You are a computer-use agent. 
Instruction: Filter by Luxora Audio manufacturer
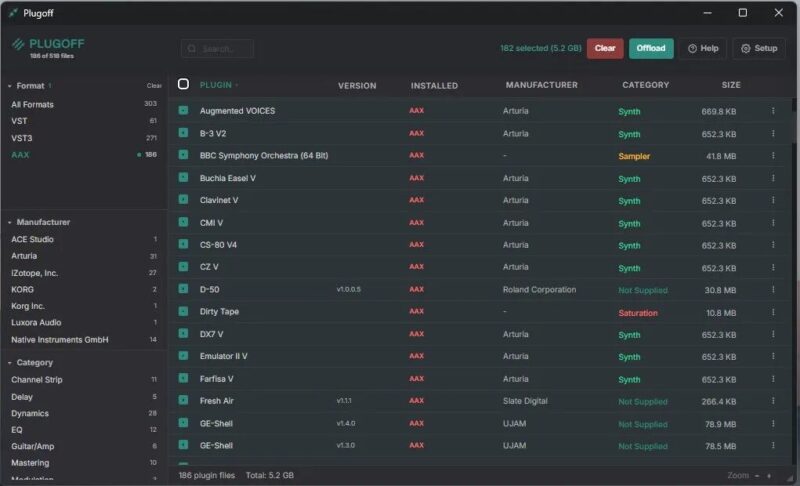[x=84, y=322]
